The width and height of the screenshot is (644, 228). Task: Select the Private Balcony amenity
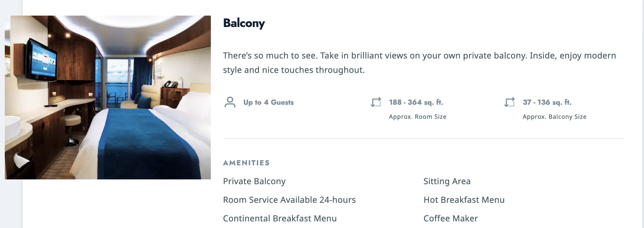click(254, 181)
